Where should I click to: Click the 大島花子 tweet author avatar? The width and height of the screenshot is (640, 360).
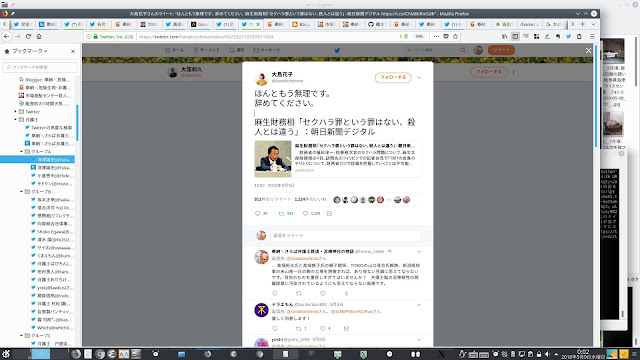[261, 78]
